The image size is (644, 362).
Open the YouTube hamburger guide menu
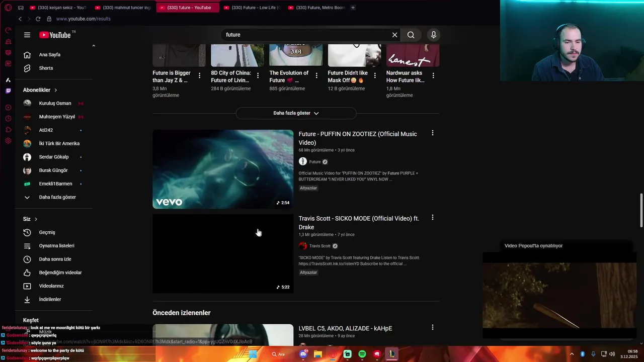pos(27,35)
